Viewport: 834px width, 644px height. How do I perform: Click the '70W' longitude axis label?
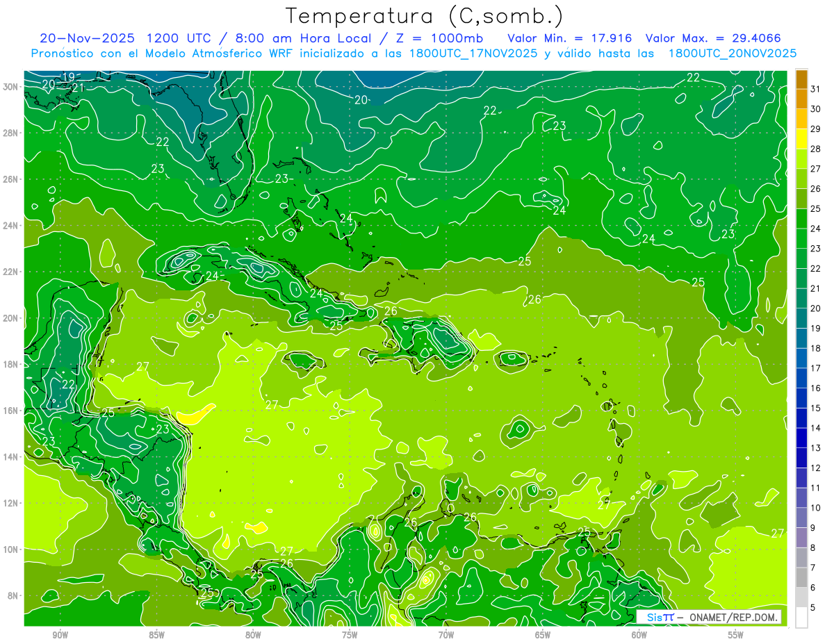click(x=446, y=635)
